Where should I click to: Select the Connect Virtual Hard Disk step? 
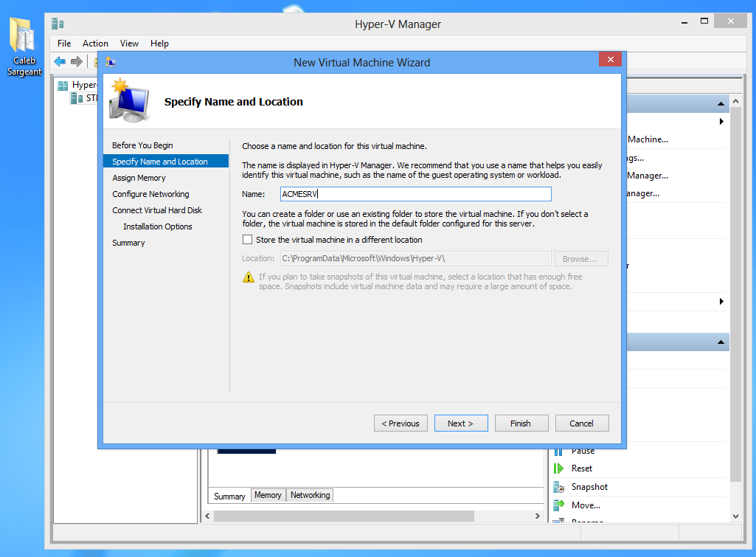(156, 210)
